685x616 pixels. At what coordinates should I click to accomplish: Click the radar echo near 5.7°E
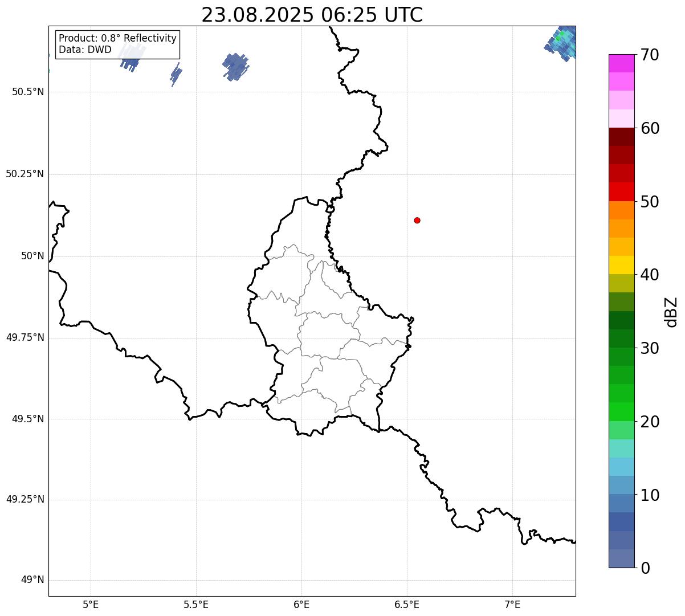pos(235,66)
